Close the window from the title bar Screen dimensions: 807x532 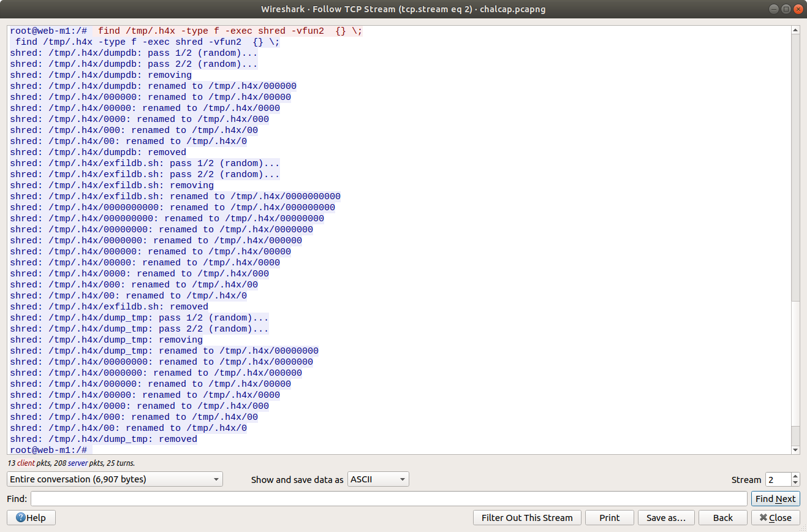pos(798,9)
